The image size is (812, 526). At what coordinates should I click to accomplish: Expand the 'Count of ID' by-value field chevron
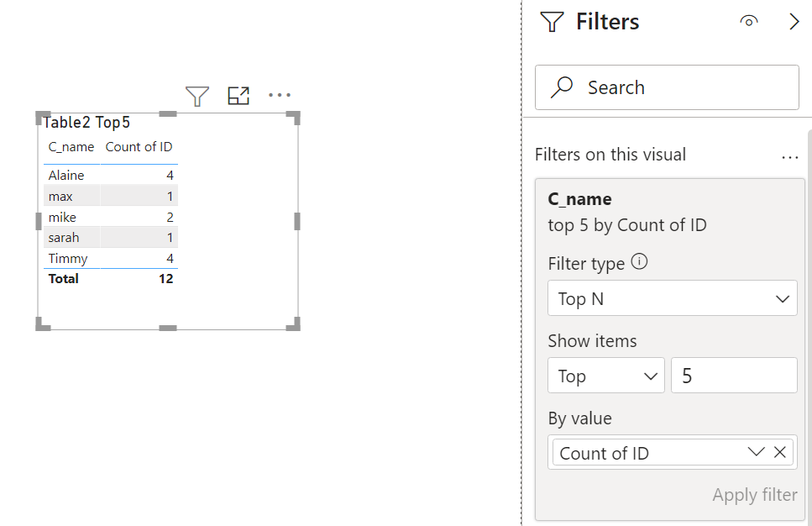click(756, 452)
